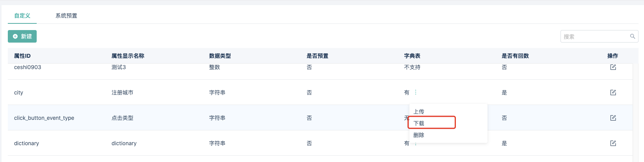
Task: Click the search magnifier icon
Action: point(632,36)
